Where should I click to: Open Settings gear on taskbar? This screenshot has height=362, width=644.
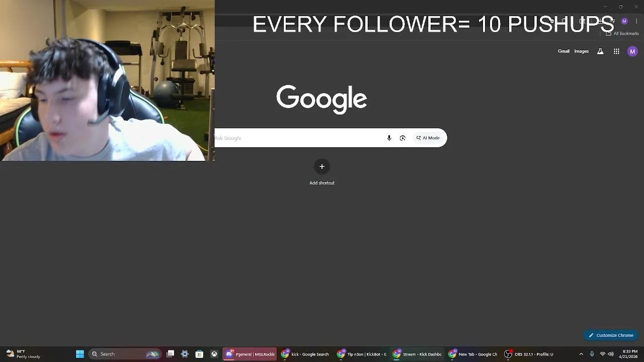[x=185, y=354]
